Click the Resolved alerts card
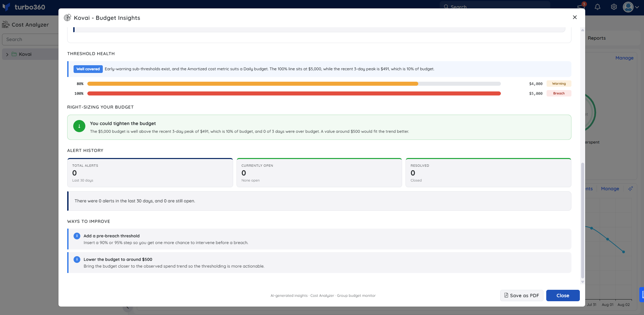This screenshot has height=315, width=644. pos(488,172)
